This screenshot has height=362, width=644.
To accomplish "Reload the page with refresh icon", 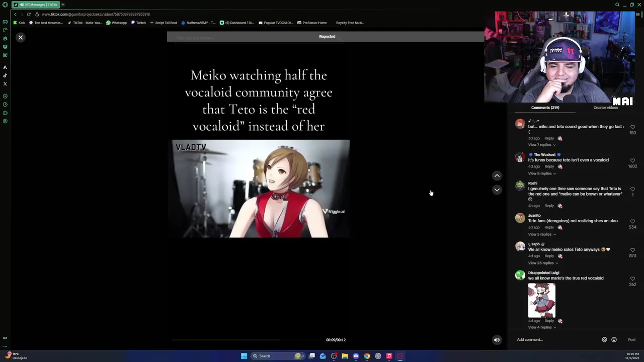I will [x=29, y=14].
